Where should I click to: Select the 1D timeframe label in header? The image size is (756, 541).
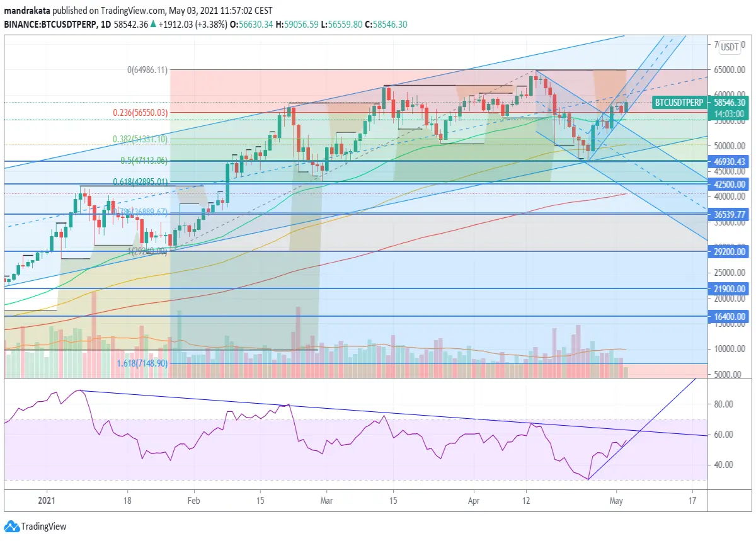coord(106,25)
